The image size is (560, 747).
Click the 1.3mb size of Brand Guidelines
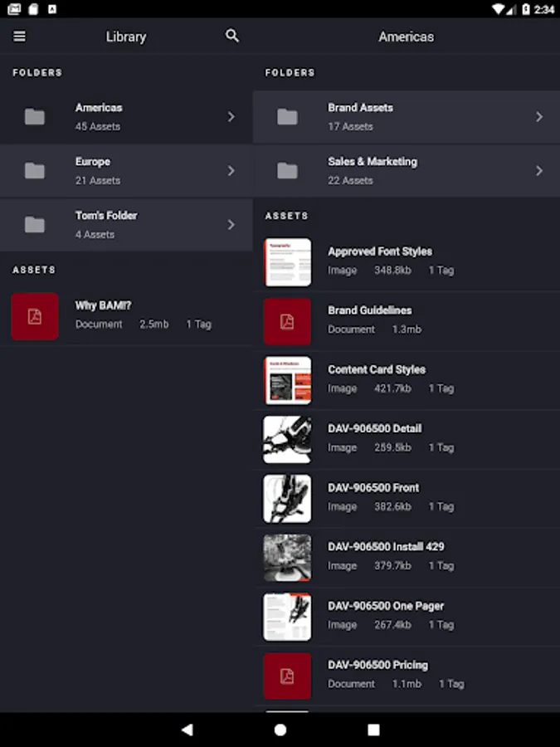point(407,330)
